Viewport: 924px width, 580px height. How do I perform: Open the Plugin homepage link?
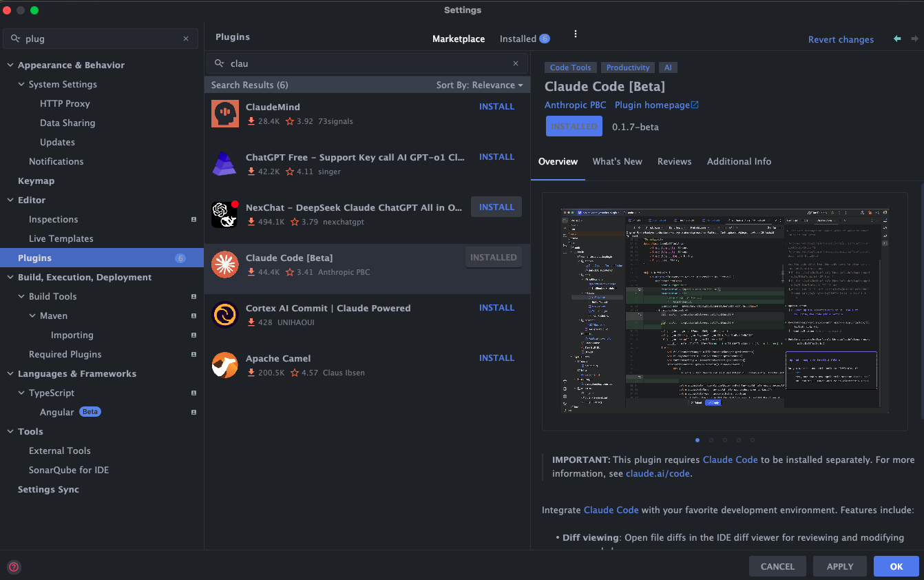(x=652, y=105)
